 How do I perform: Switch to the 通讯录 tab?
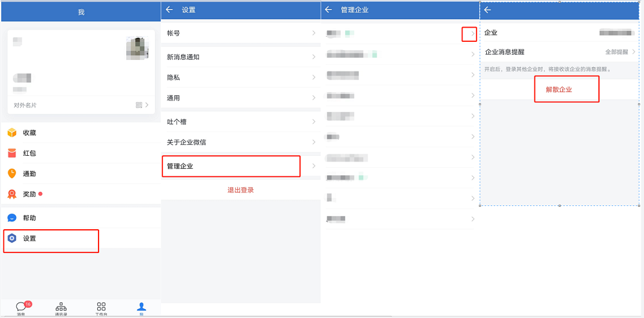[61, 307]
